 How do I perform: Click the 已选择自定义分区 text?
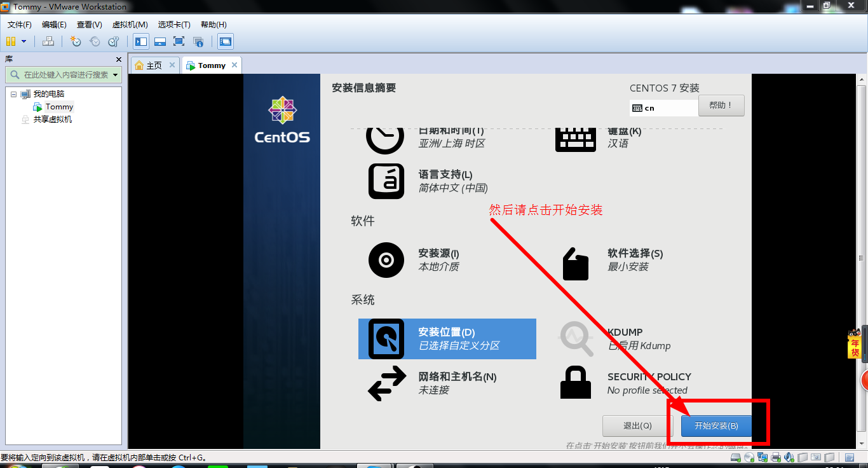[x=459, y=346]
